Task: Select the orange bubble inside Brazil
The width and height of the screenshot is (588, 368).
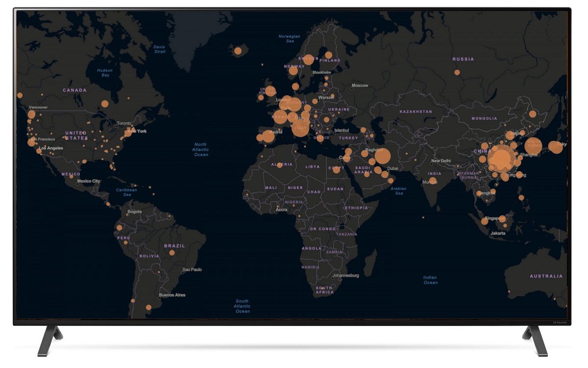Action: click(x=172, y=253)
